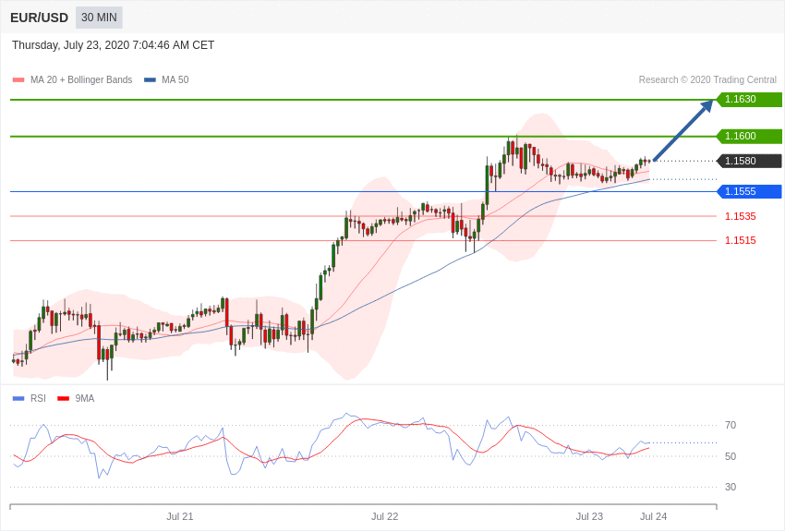This screenshot has width=785, height=532.
Task: Click the Jul 22 date axis label
Action: pyautogui.click(x=384, y=516)
